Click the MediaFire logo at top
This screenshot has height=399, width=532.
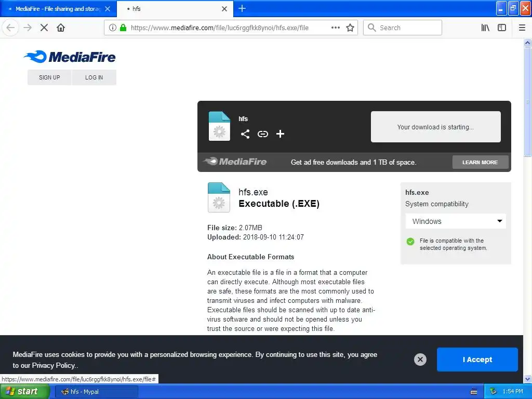(70, 57)
